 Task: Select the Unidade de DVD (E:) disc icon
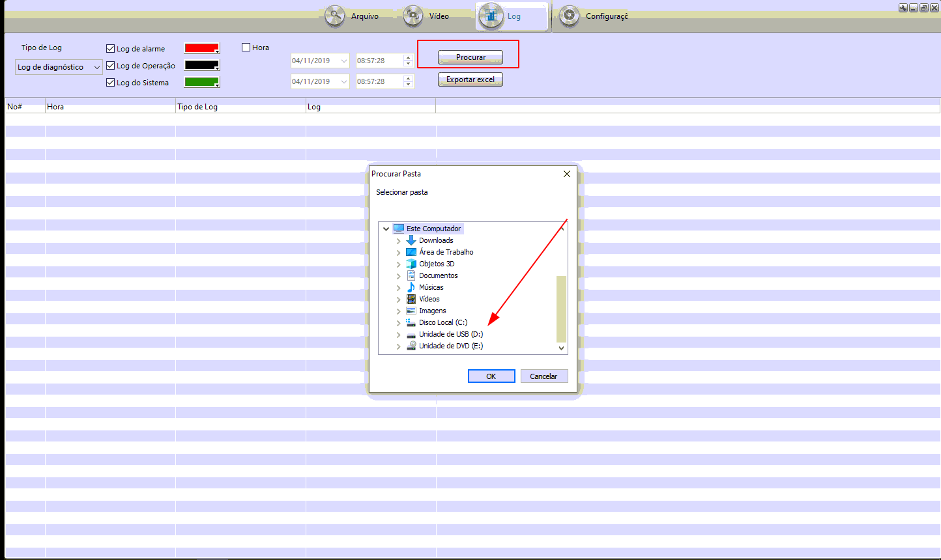[x=411, y=346]
